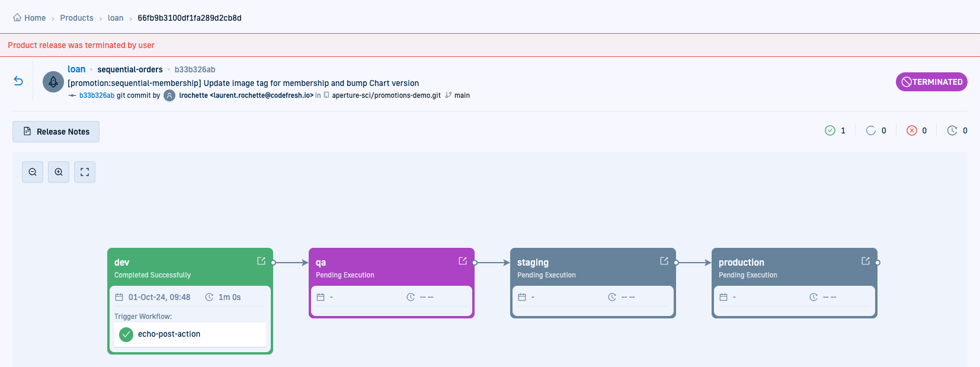Zoom out the release graph
The image size is (980, 367).
pyautogui.click(x=33, y=172)
